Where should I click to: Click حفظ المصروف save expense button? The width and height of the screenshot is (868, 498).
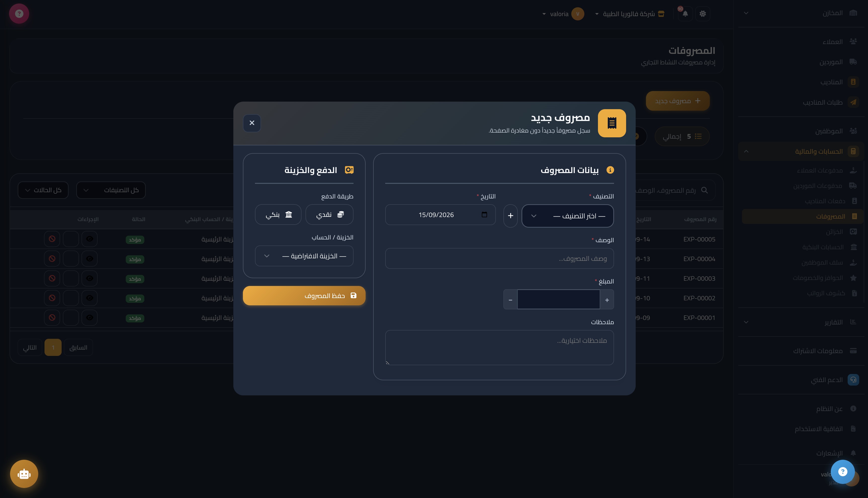[x=304, y=296]
